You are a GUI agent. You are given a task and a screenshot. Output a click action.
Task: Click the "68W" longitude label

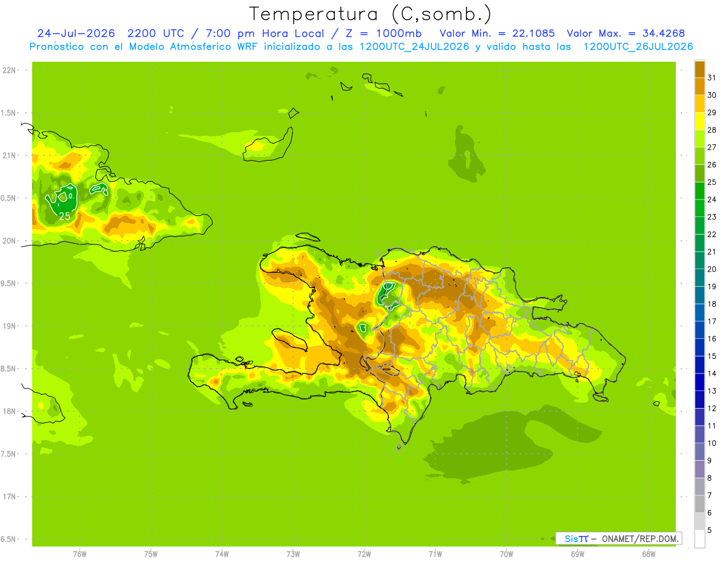(x=648, y=554)
